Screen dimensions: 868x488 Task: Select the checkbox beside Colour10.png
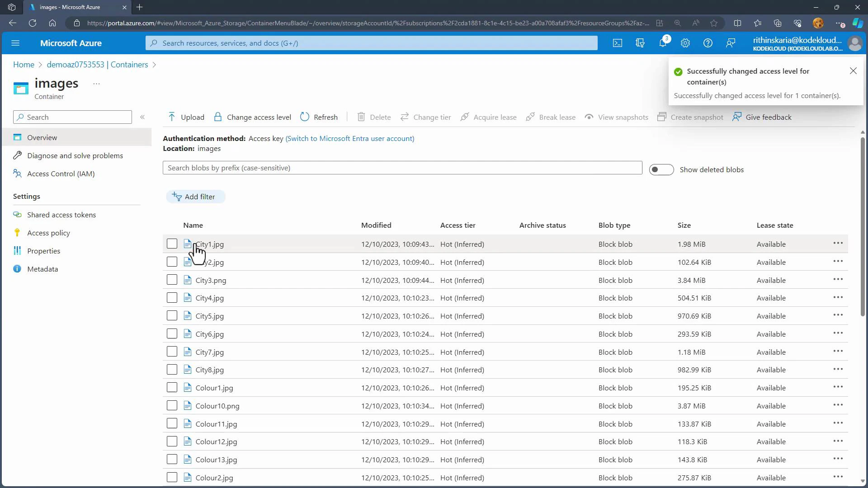(x=172, y=405)
